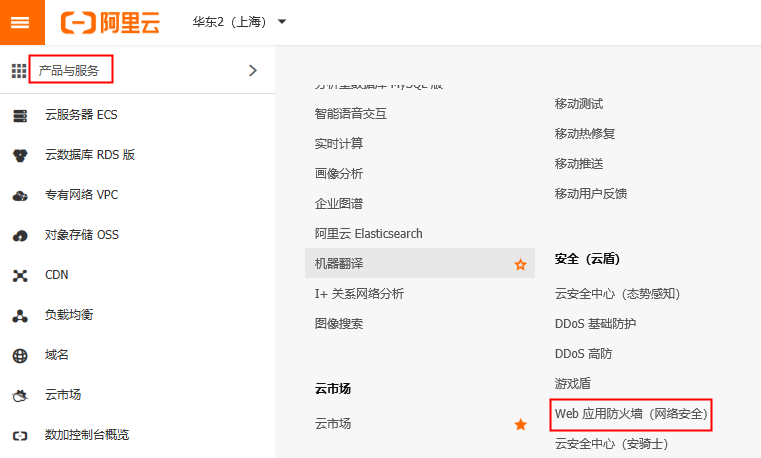Select 实时计算 product
761x458 pixels.
[339, 144]
